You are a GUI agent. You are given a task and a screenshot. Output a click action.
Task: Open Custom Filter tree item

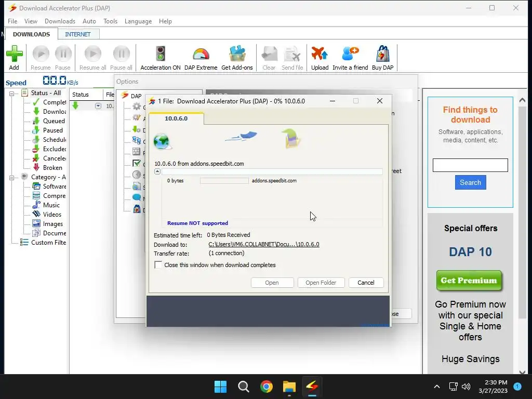43,243
